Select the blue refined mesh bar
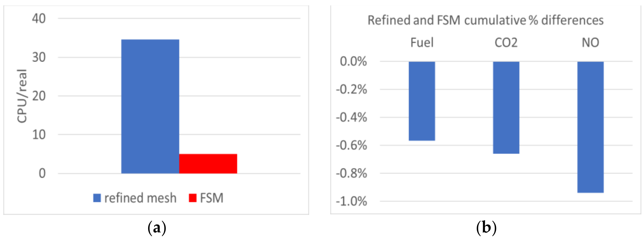The width and height of the screenshot is (644, 239). click(150, 106)
